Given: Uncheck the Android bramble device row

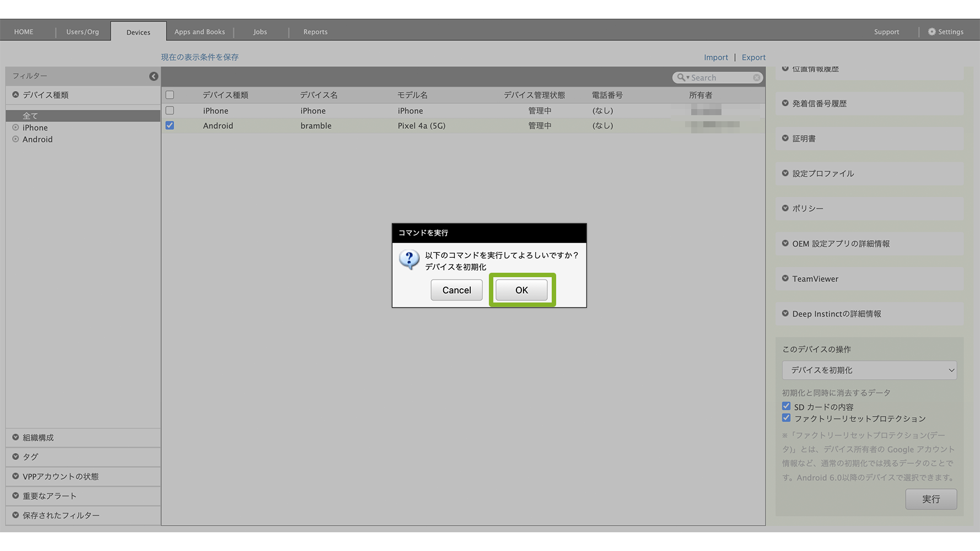Looking at the screenshot, I should coord(170,126).
